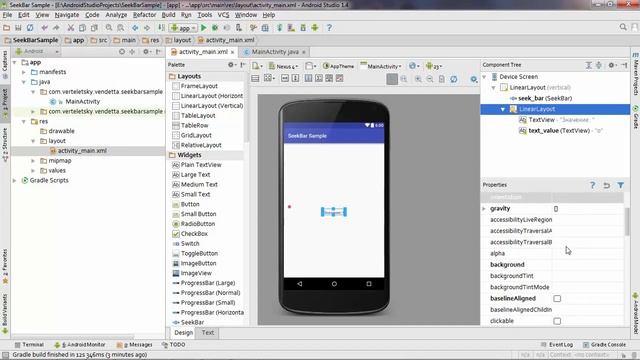Click the Undo arrow in toolbar
This screenshot has width=640, height=360.
(x=44, y=28)
